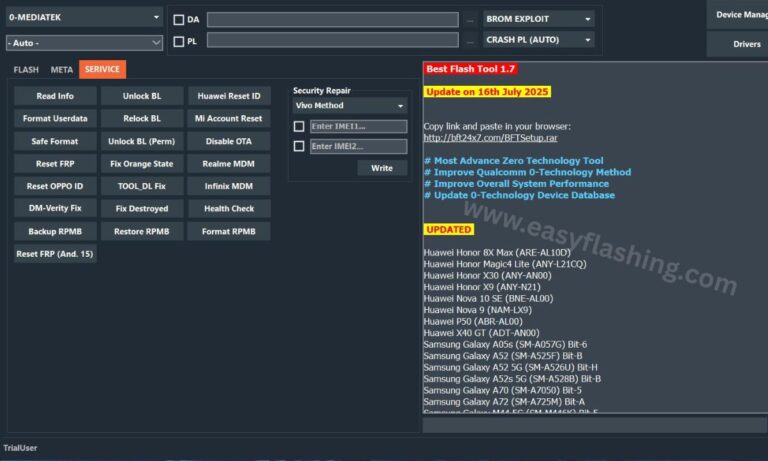Screen dimensions: 768x461
Task: Expand the Auto model combo box
Action: (x=84, y=43)
